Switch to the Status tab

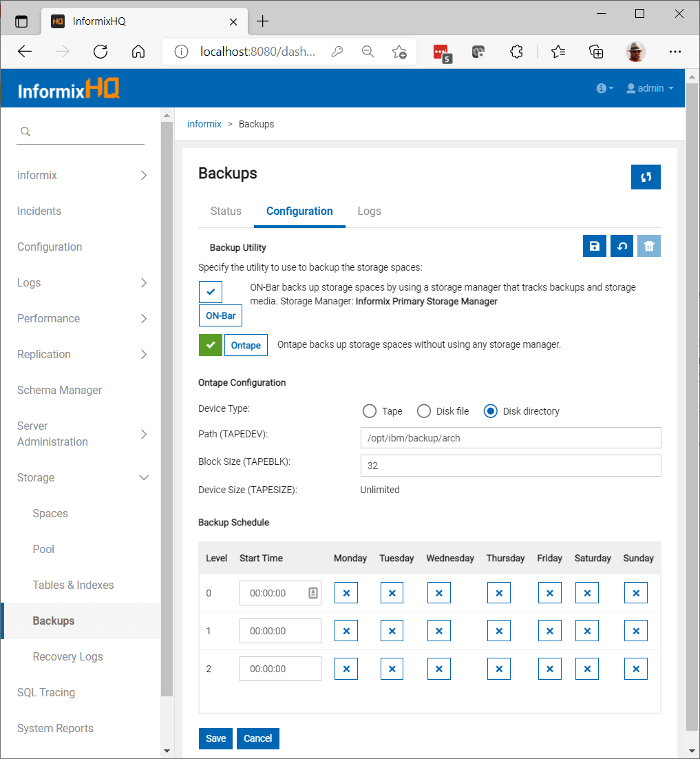point(226,211)
